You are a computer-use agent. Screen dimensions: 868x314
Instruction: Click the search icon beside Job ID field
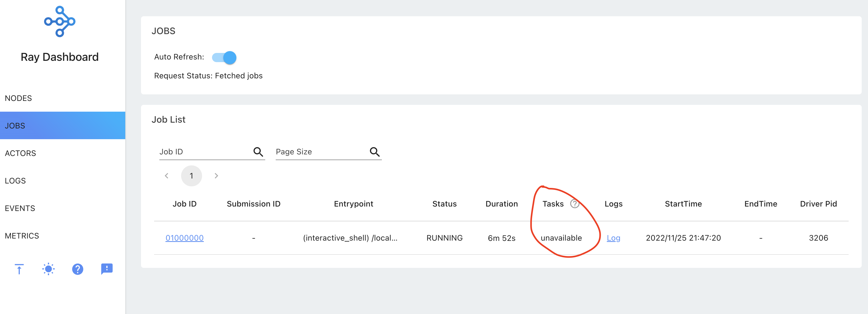(x=258, y=152)
